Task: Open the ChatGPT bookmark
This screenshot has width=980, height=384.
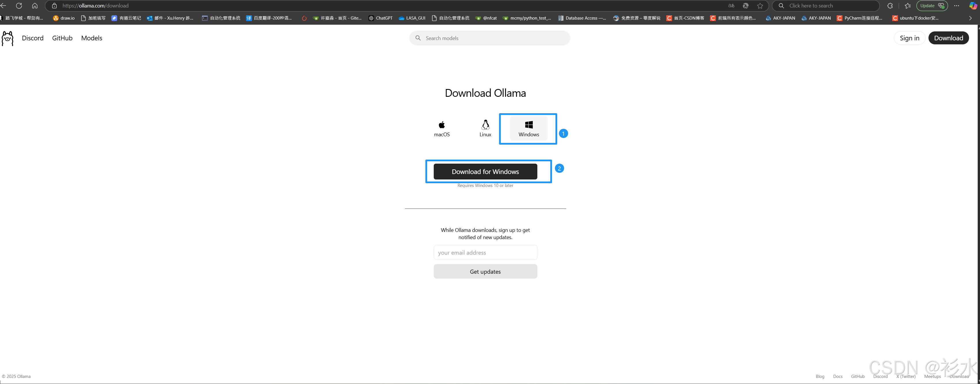Action: click(380, 18)
